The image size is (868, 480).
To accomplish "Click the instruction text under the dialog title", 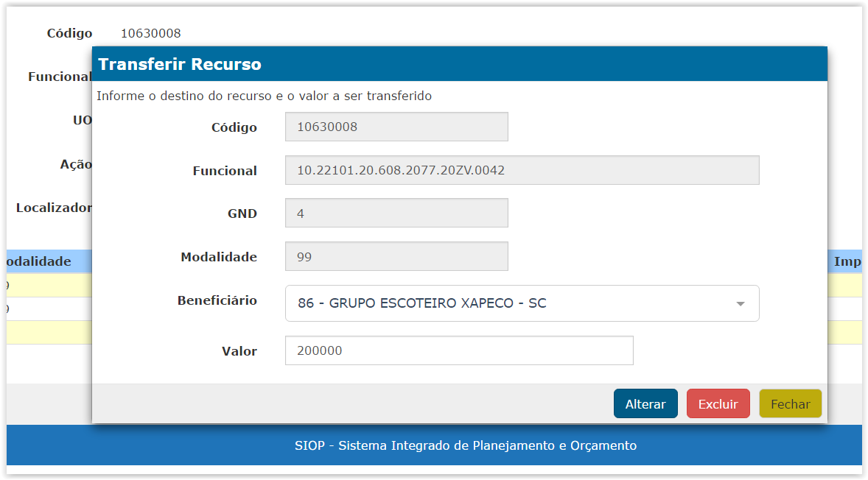I will point(264,96).
